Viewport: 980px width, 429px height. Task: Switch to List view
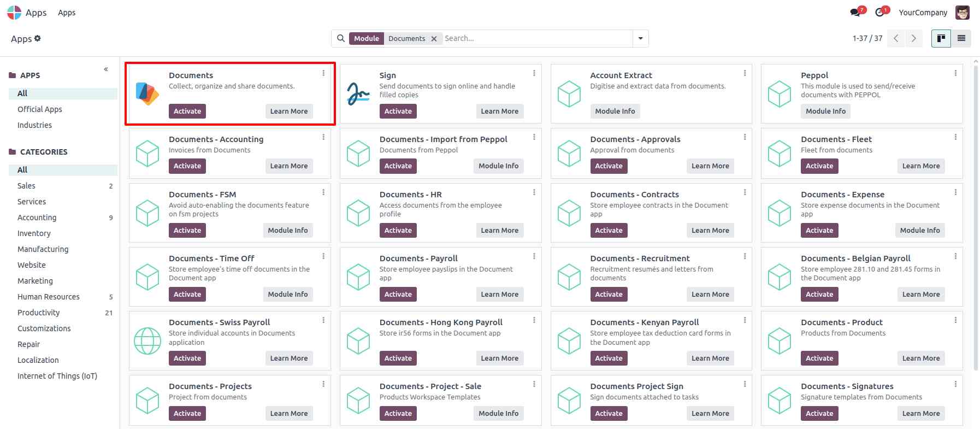pos(961,38)
